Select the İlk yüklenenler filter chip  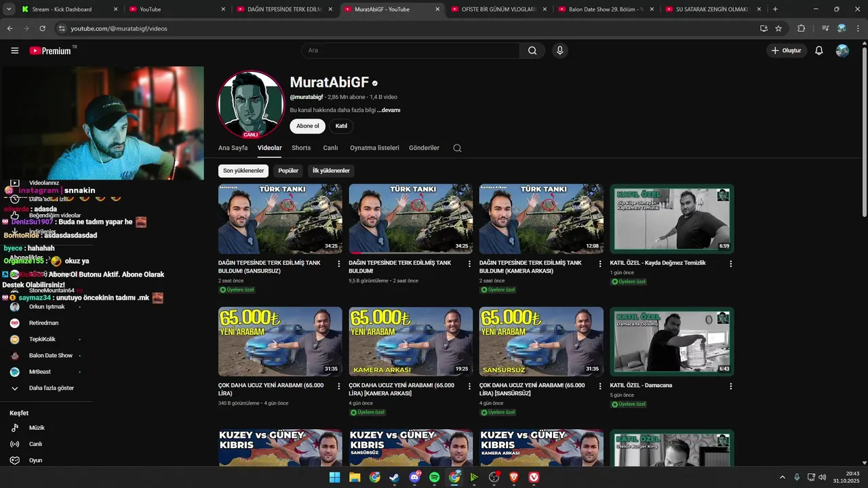[x=331, y=171]
